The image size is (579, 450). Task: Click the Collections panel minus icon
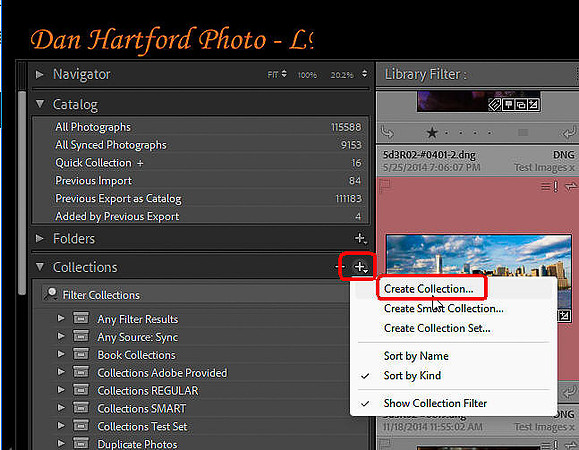pos(339,267)
